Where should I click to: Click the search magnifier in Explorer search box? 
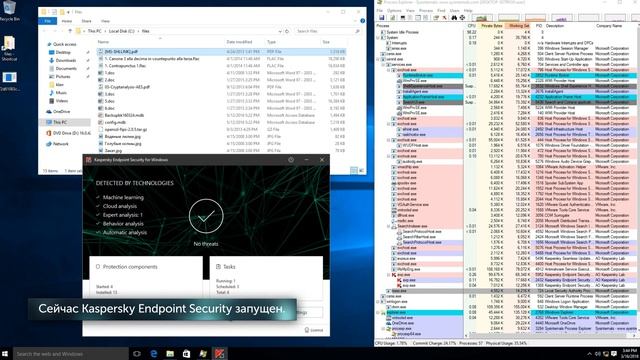pos(358,31)
